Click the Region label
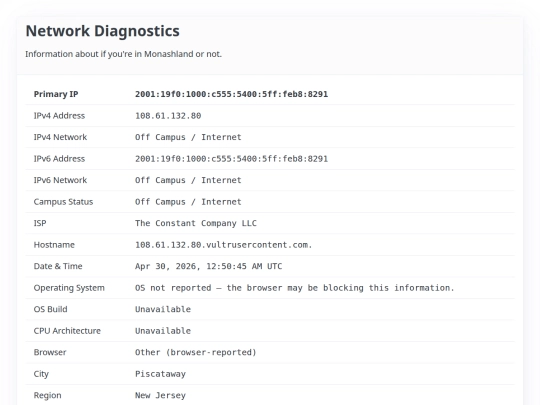540x405 pixels. click(x=48, y=395)
